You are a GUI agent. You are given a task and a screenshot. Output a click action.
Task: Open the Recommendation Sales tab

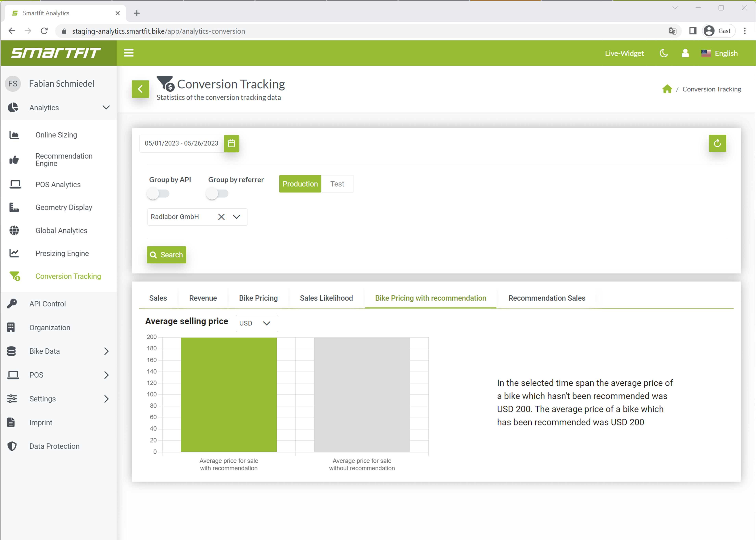point(547,298)
